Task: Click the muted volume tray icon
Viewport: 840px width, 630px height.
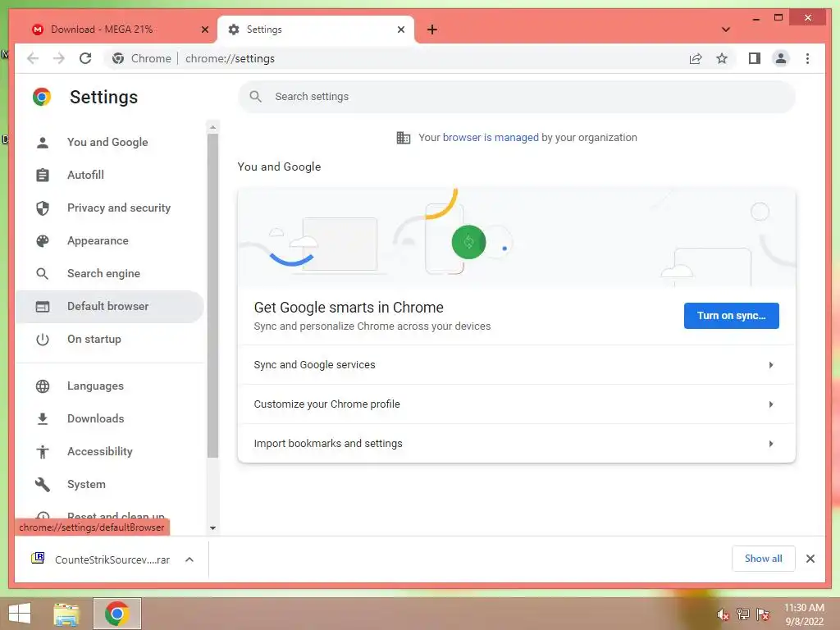Action: [x=723, y=614]
